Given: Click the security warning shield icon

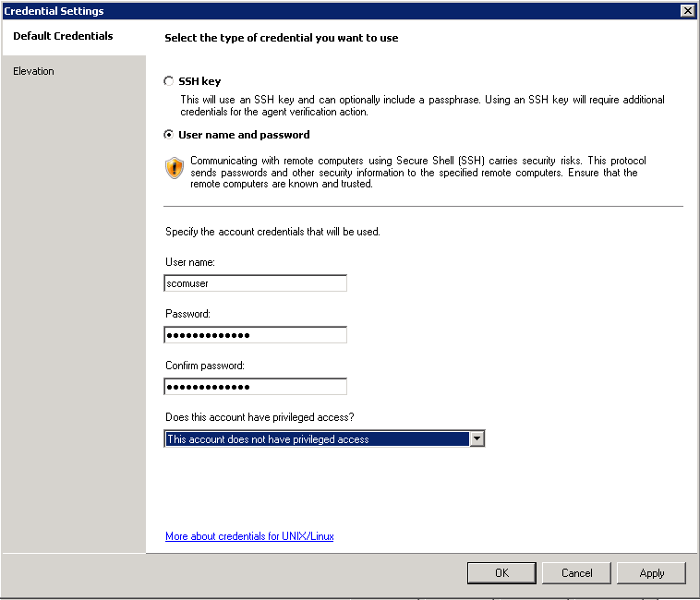Looking at the screenshot, I should tap(175, 168).
